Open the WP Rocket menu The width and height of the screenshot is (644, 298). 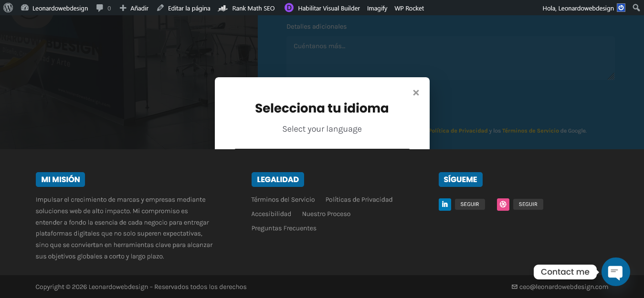click(x=409, y=8)
